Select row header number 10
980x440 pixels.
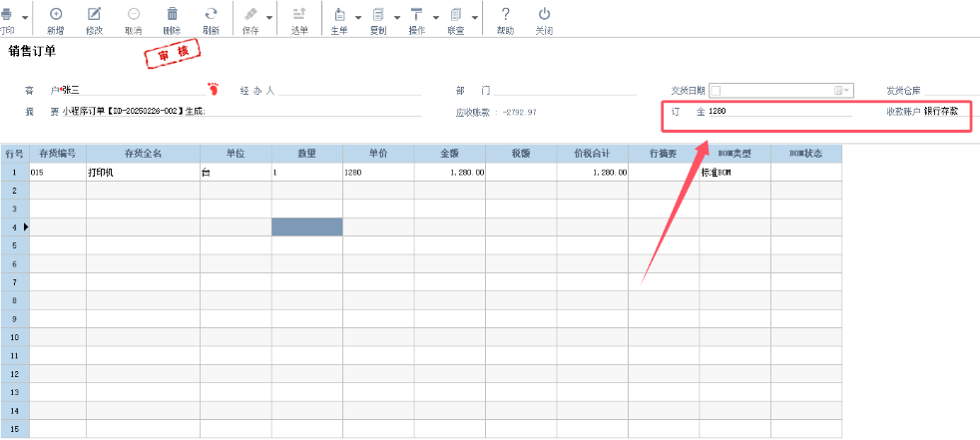15,337
